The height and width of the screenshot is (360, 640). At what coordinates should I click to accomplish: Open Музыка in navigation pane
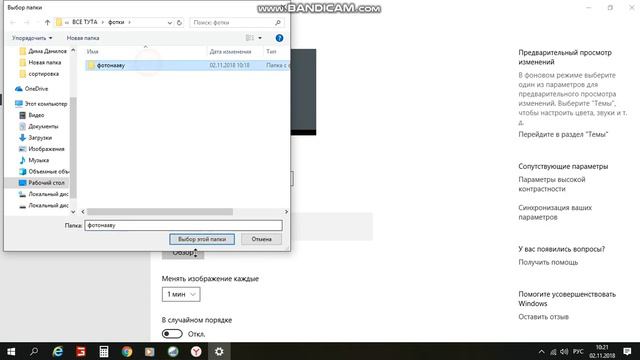click(x=34, y=160)
